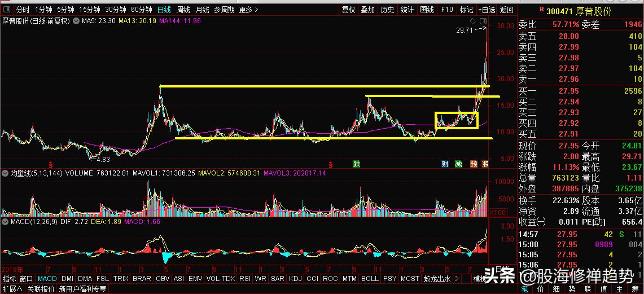Select the 筹 chip distribution tab
Image resolution: width=644 pixels, height=294 pixels.
[636, 288]
